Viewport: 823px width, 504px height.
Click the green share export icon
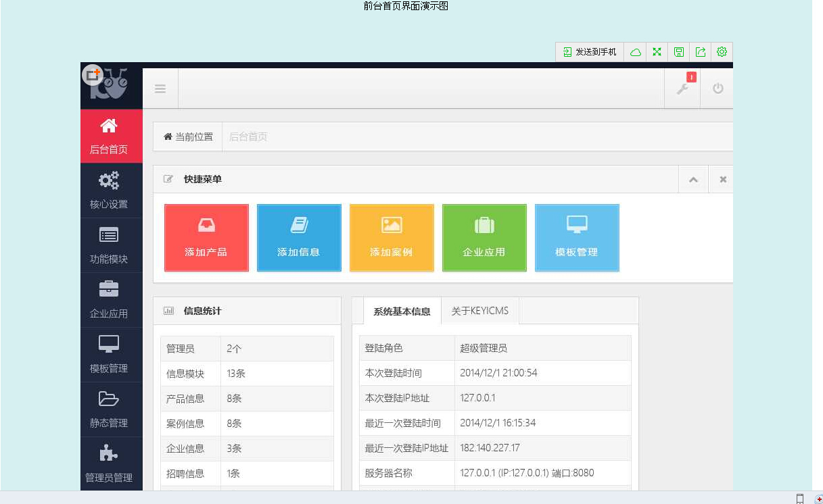(x=700, y=52)
